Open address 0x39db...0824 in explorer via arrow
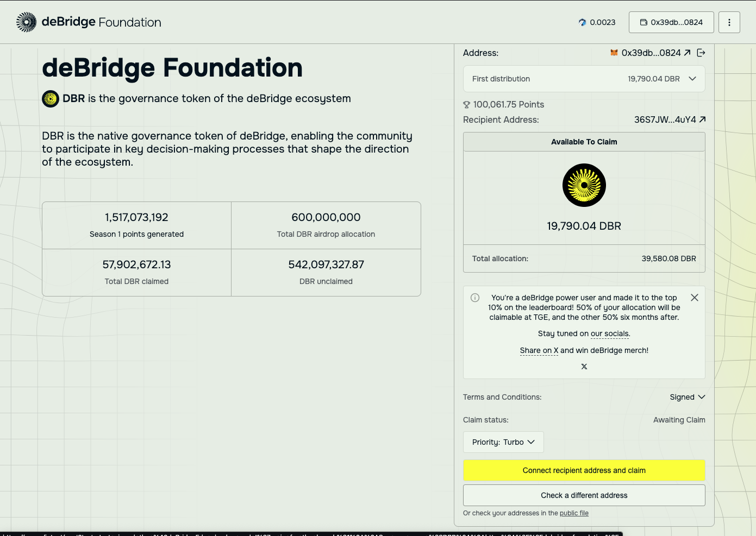The width and height of the screenshot is (756, 536). point(688,53)
